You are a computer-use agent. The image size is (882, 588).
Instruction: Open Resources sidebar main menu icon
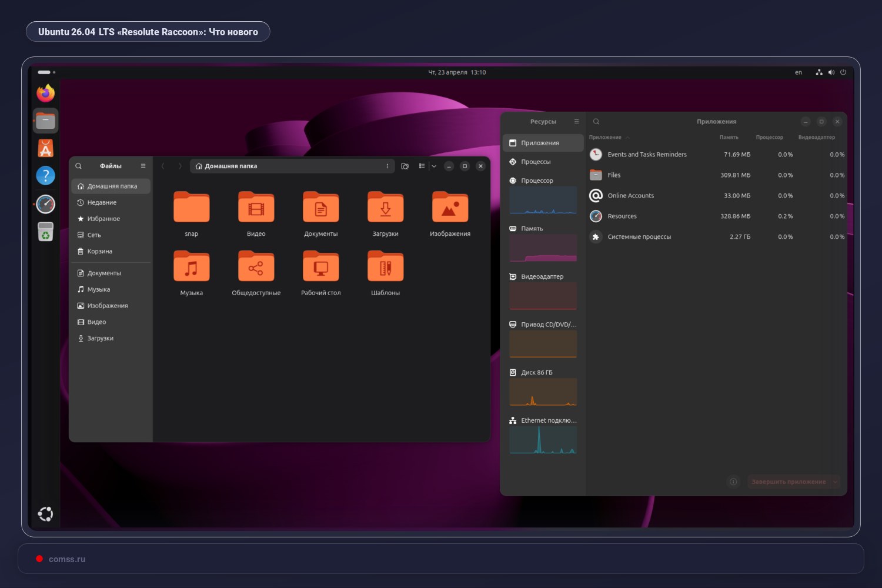576,122
